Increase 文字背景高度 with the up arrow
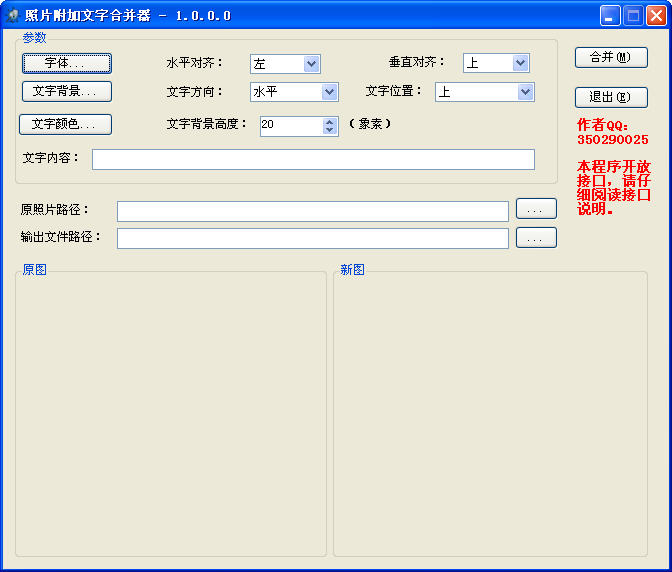The image size is (672, 572). point(330,122)
